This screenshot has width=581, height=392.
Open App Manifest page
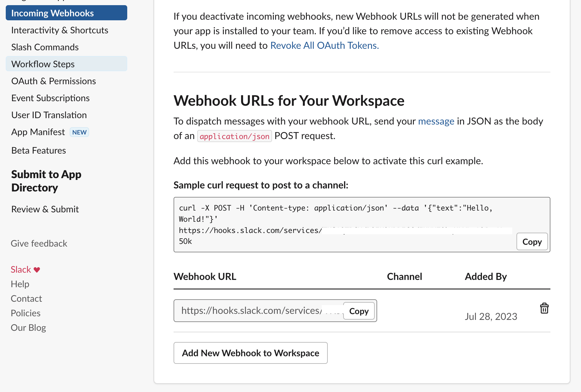38,132
